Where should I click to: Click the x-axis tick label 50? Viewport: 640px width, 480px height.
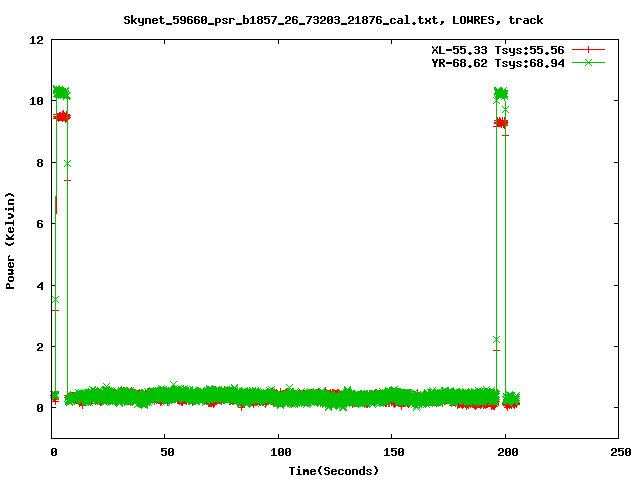click(x=166, y=452)
